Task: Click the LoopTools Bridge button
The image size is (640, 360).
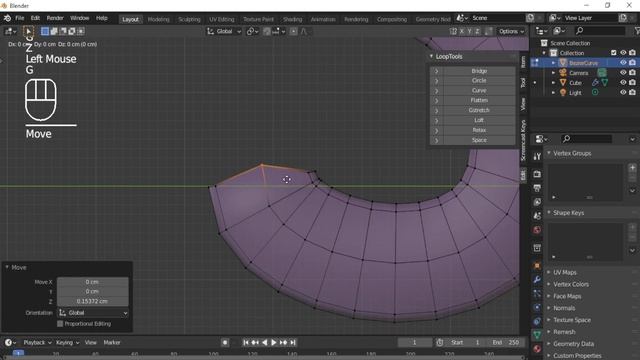Action: (x=479, y=71)
